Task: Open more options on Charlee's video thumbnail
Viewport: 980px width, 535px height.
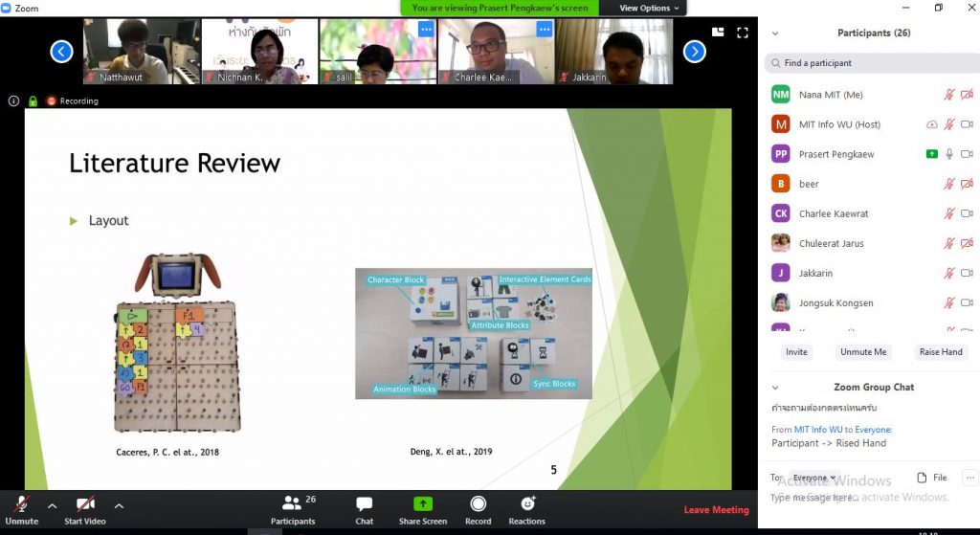Action: pyautogui.click(x=544, y=30)
